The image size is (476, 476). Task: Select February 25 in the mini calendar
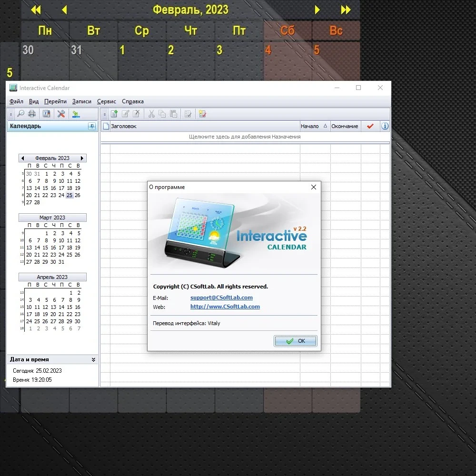pyautogui.click(x=69, y=195)
